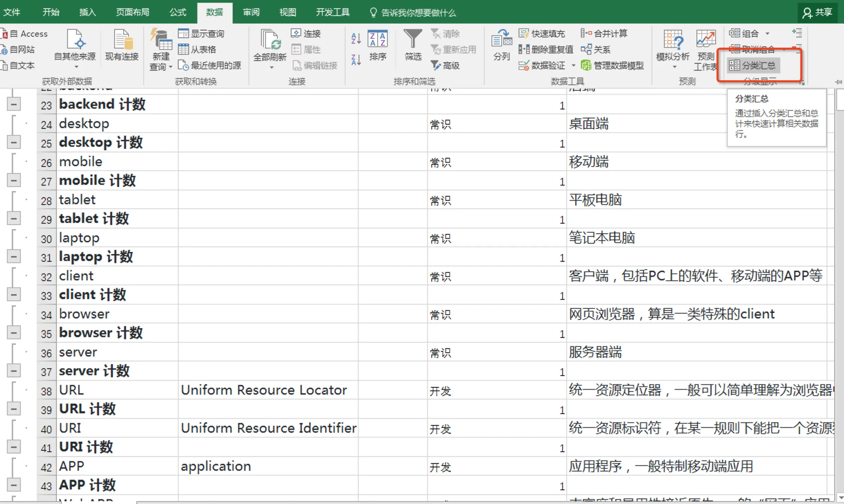Click Refresh All (全部刷新) icon
The width and height of the screenshot is (844, 504).
click(270, 39)
